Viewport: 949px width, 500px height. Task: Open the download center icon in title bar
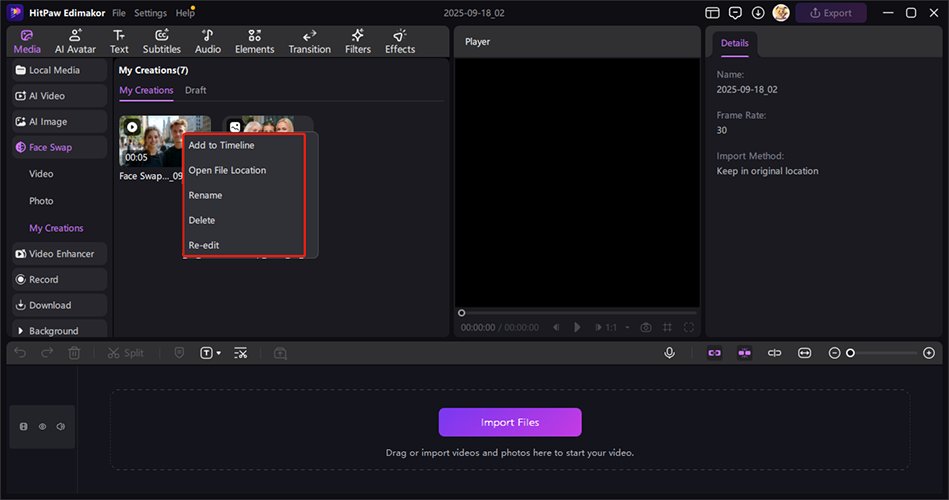click(x=758, y=13)
